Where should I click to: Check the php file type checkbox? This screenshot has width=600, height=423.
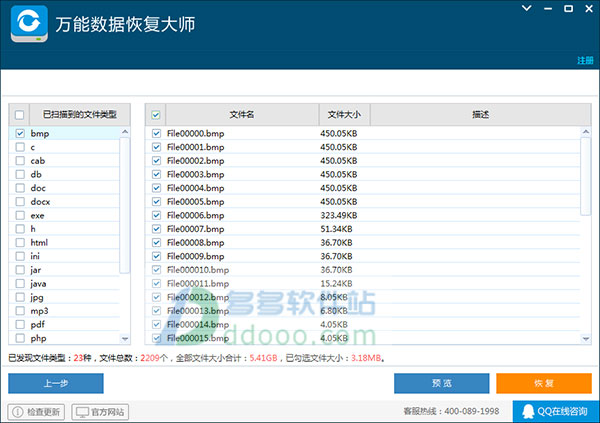pos(20,338)
